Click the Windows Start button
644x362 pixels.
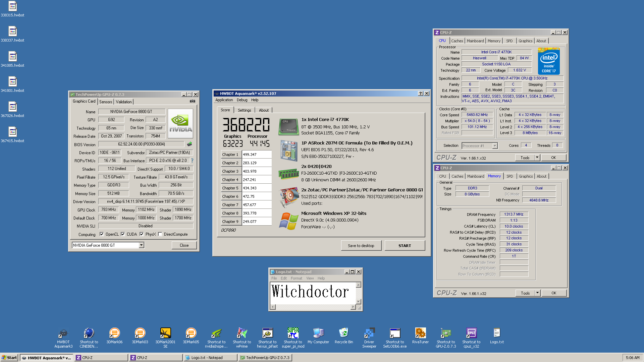pos(9,357)
